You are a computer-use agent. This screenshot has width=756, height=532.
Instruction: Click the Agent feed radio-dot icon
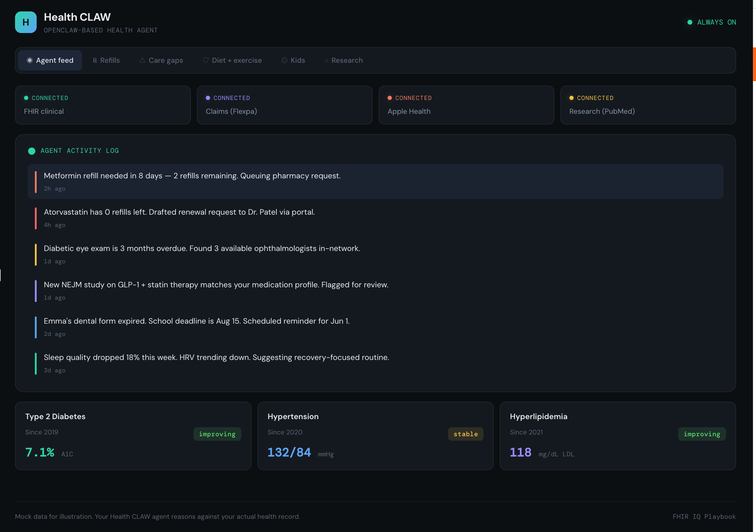(30, 60)
